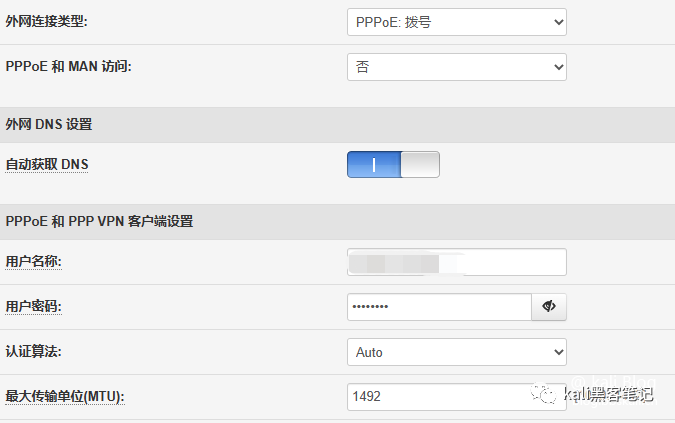Viewport: 675px width, 423px height.
Task: Click the 用户名称 input field
Action: [456, 262]
